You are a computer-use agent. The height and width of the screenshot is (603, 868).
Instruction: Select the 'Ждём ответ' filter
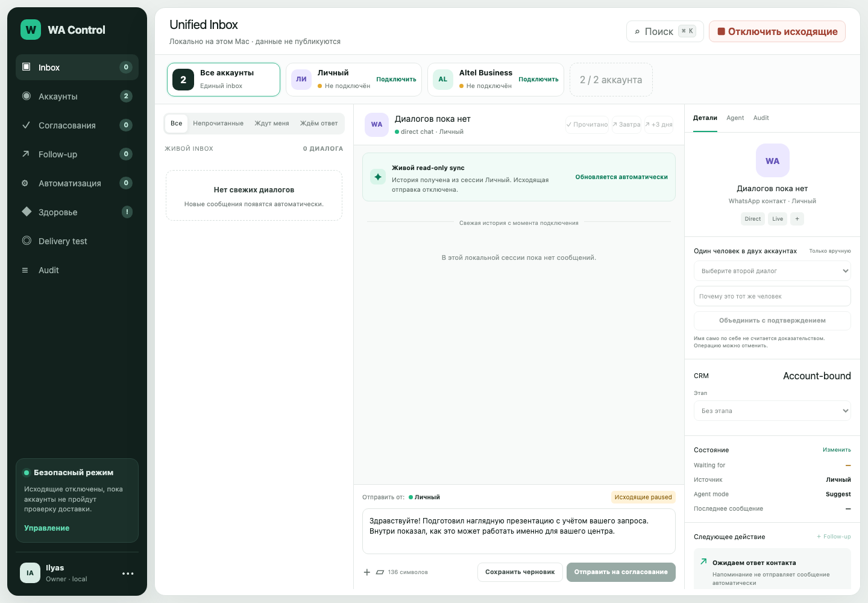319,123
